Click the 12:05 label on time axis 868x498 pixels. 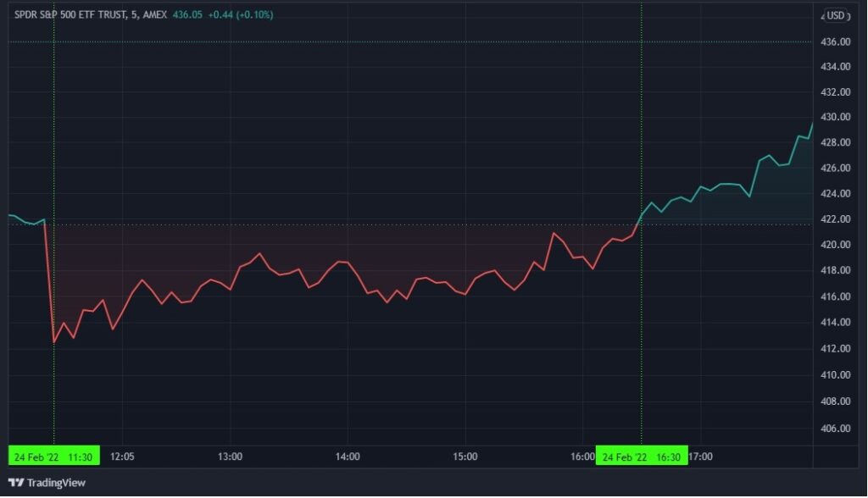point(123,456)
